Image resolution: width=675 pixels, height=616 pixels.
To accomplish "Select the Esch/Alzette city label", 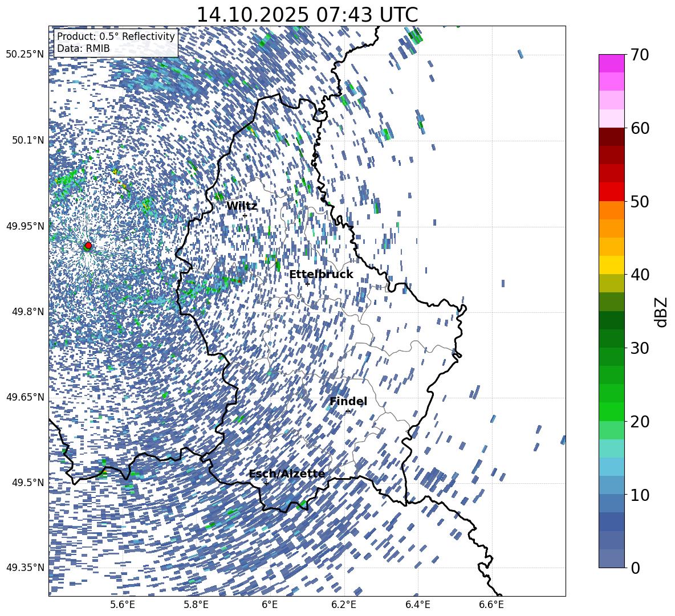I will (x=287, y=474).
